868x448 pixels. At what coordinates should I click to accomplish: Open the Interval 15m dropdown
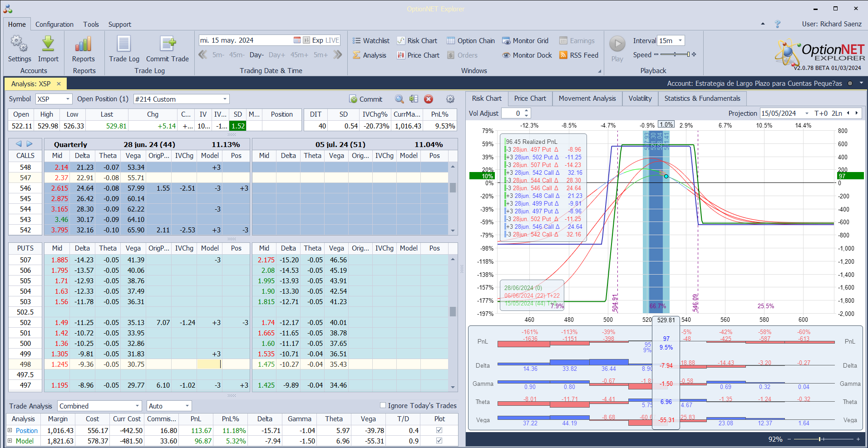pyautogui.click(x=680, y=41)
